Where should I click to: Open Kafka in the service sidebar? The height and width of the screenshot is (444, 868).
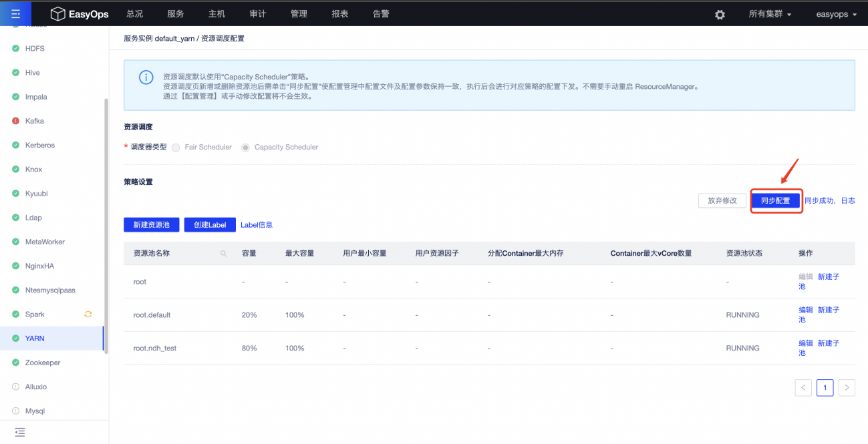35,122
